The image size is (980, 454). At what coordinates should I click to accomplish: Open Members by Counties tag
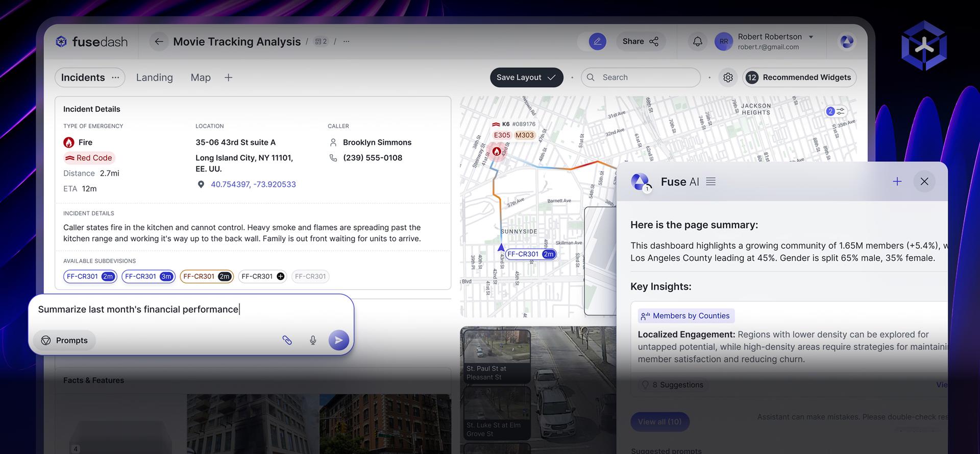(686, 316)
